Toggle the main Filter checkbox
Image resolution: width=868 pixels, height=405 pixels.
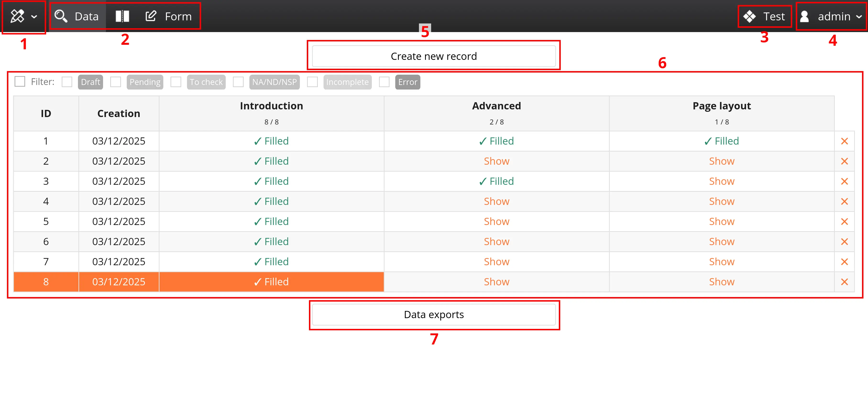coord(20,82)
